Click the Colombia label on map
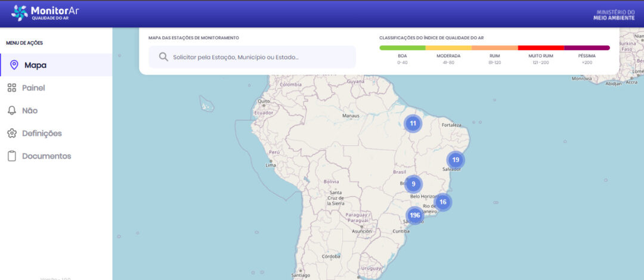Image resolution: width=644 pixels, height=280 pixels. (x=291, y=85)
